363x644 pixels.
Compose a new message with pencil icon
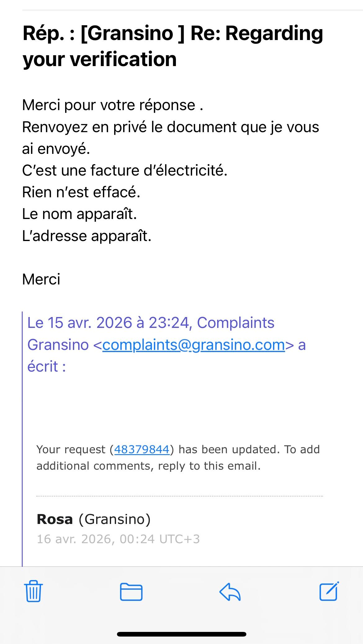click(329, 591)
